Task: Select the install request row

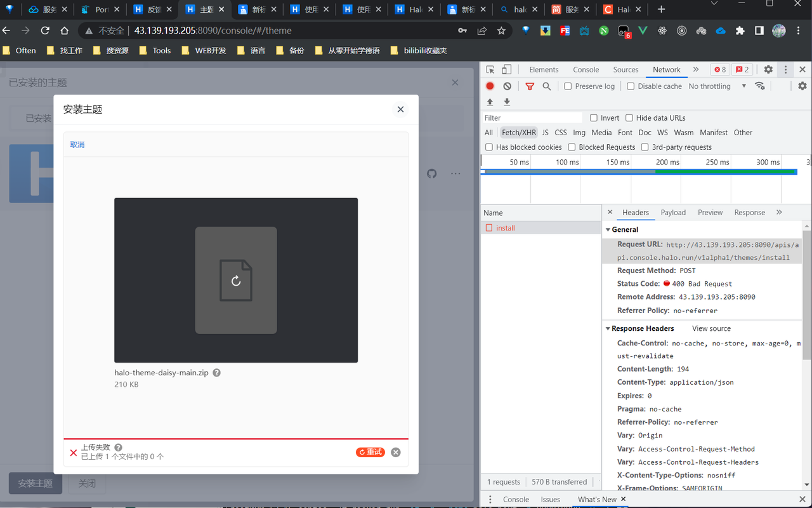Action: (x=540, y=228)
